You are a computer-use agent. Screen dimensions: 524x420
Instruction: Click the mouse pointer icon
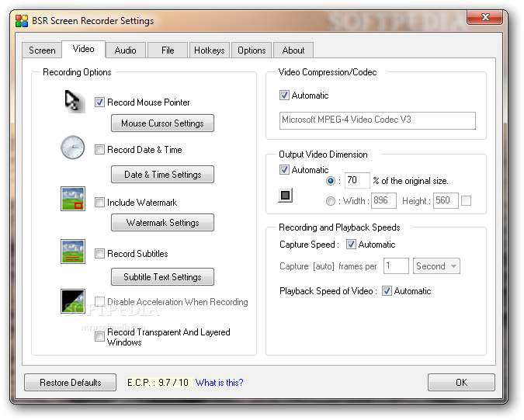[75, 102]
